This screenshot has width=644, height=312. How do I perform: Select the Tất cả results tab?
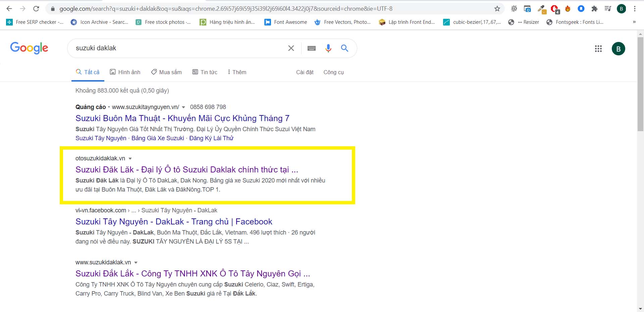tap(88, 72)
